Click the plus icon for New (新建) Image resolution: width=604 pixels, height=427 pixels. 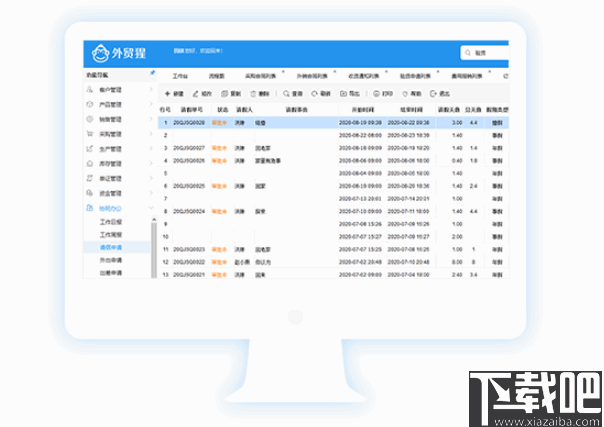(168, 94)
